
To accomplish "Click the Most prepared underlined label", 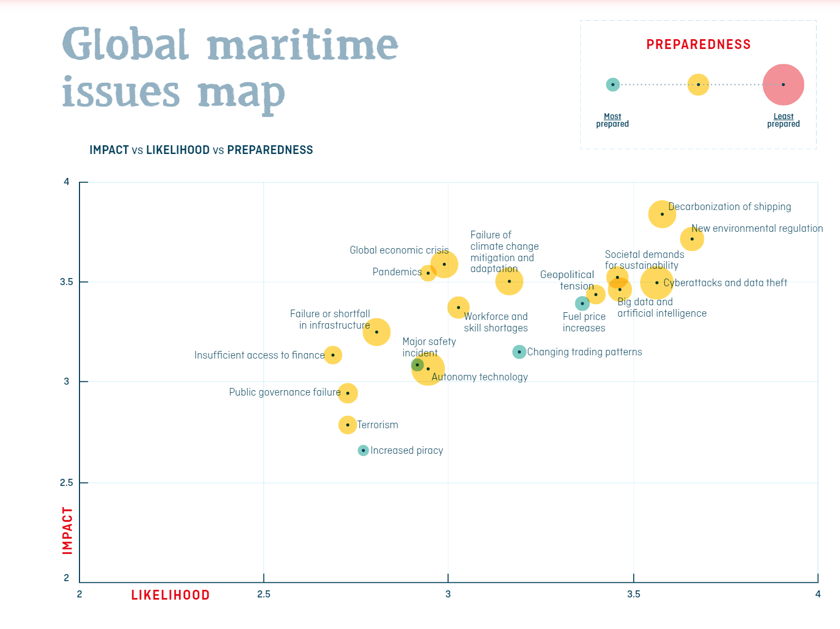I will pos(612,116).
